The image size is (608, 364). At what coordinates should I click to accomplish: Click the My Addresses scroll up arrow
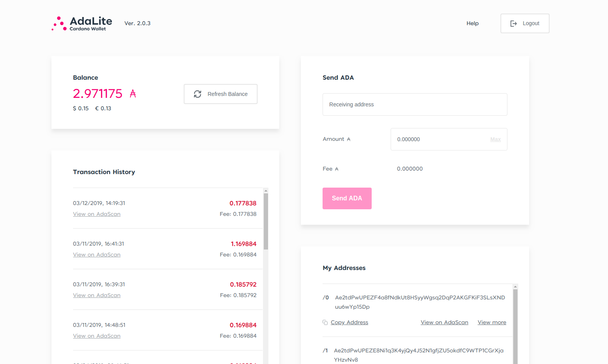515,287
